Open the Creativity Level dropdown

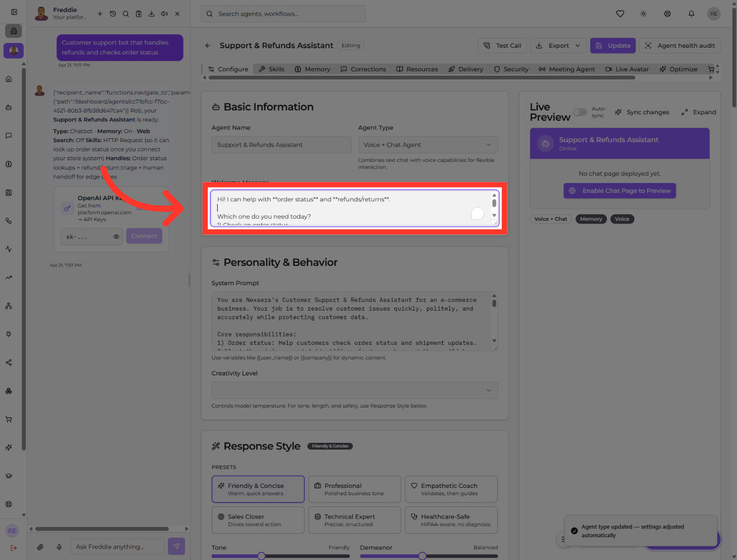coord(355,390)
